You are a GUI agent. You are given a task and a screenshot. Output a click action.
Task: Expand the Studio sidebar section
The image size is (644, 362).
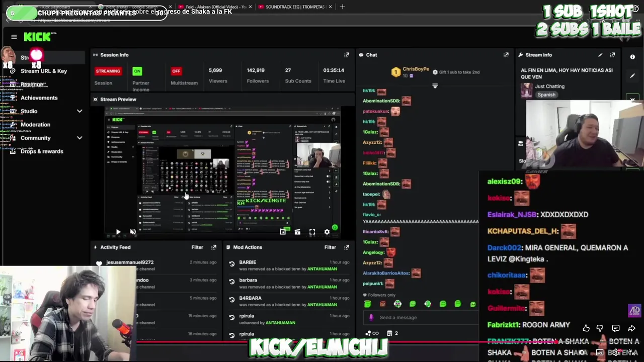(x=79, y=111)
